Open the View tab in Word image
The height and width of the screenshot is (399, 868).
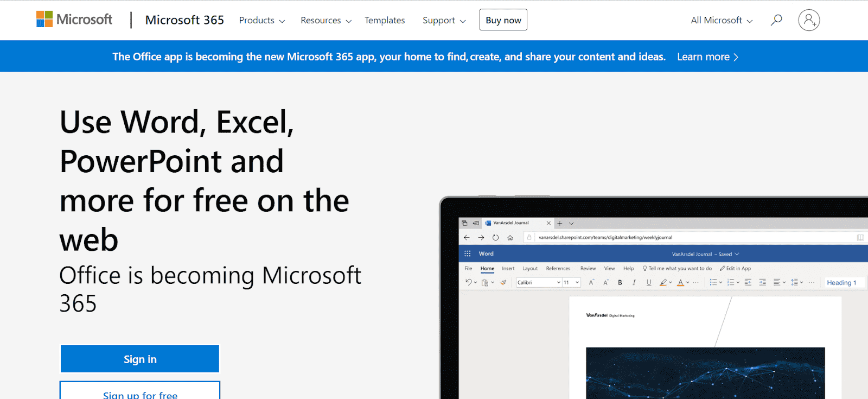pos(609,268)
